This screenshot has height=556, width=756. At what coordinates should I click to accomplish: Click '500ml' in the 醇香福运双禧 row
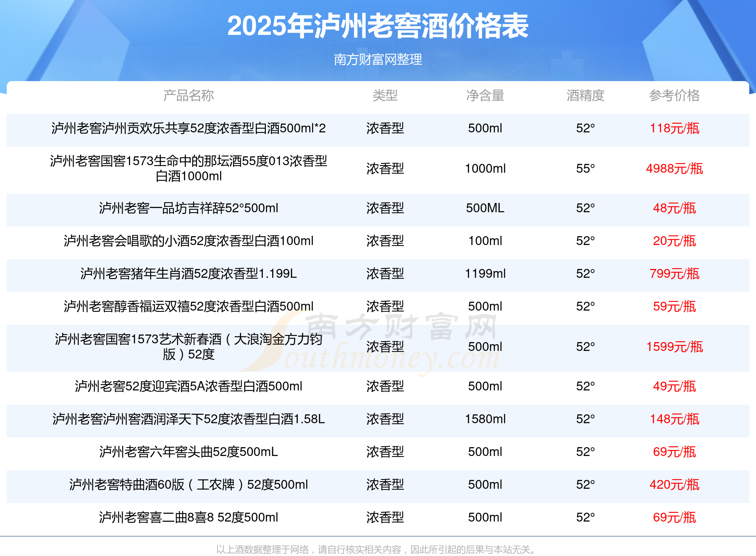pyautogui.click(x=485, y=306)
